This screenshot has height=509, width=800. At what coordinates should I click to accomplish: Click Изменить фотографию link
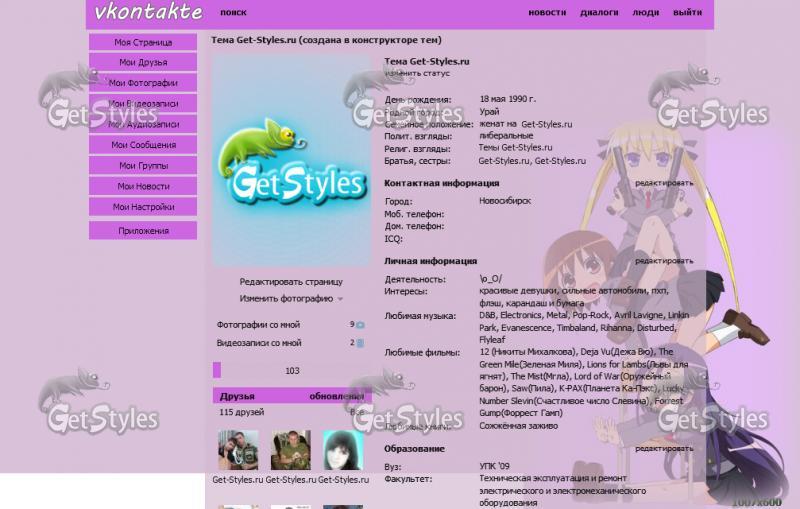pyautogui.click(x=286, y=298)
